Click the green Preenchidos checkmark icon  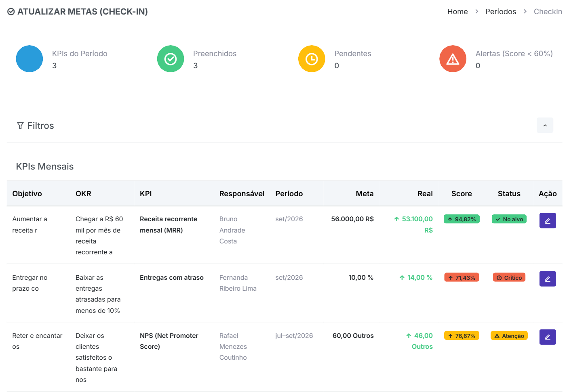coord(171,59)
